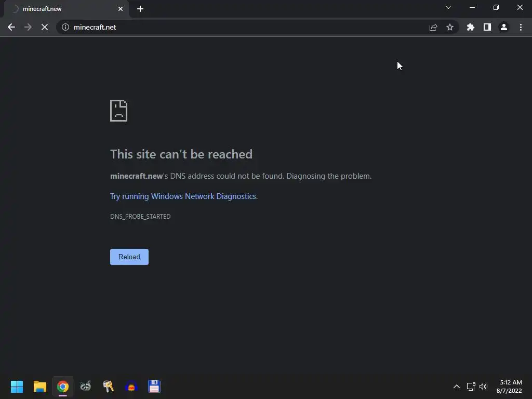View site information icon in address bar
532x399 pixels.
pyautogui.click(x=65, y=27)
